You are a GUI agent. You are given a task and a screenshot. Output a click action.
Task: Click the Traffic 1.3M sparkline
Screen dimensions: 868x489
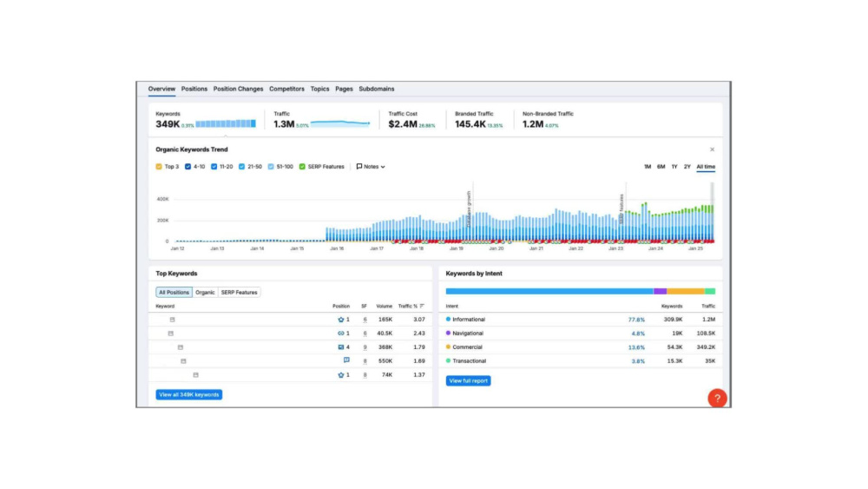340,123
